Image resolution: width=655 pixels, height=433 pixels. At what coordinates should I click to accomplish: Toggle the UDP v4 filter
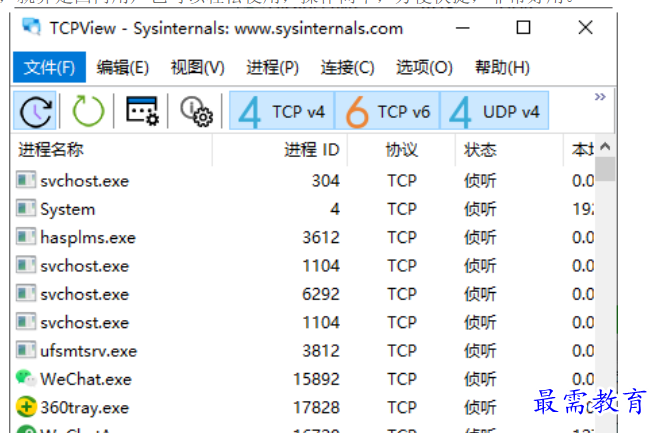click(494, 111)
